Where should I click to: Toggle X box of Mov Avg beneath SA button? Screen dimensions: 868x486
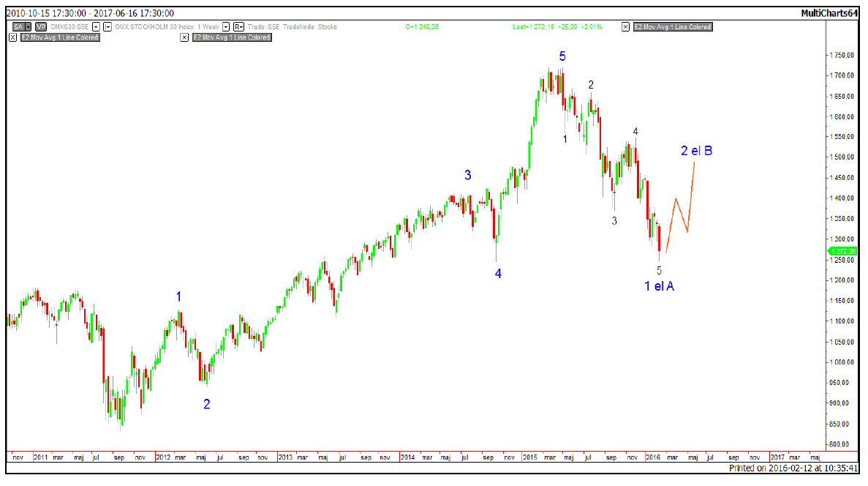pos(12,37)
